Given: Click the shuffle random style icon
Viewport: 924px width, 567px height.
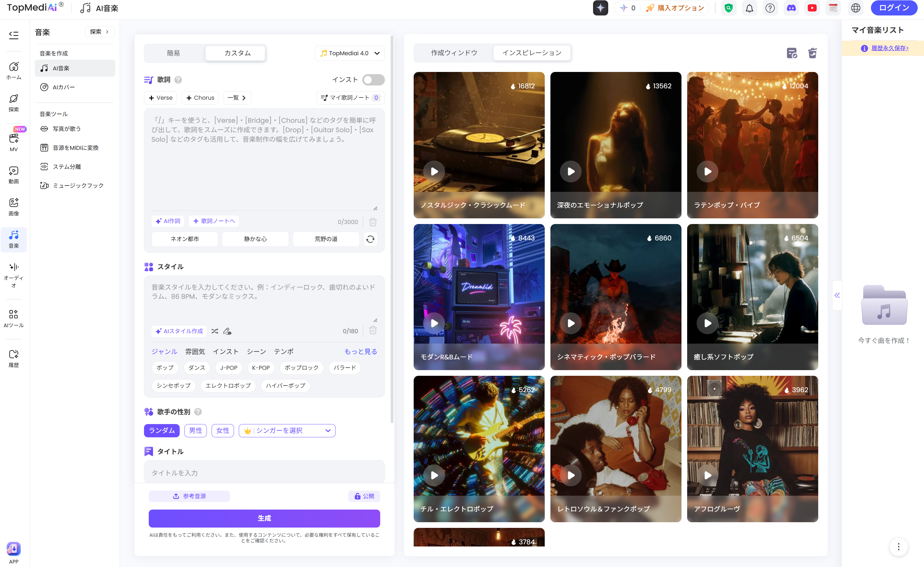Looking at the screenshot, I should click(x=214, y=331).
